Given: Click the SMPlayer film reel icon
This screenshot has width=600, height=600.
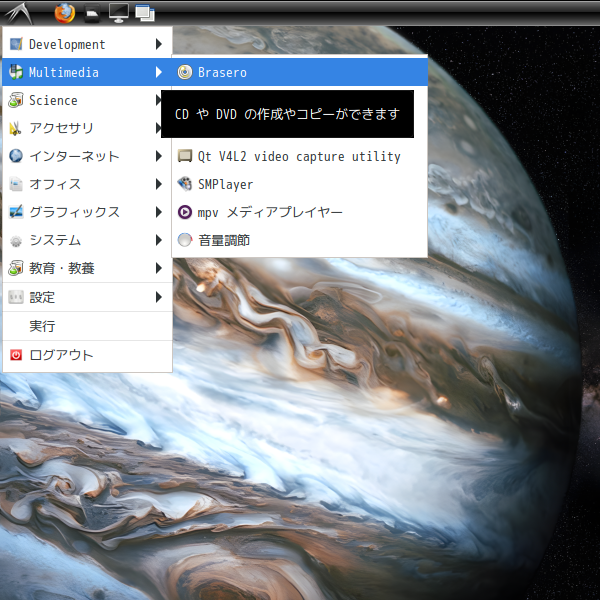Looking at the screenshot, I should coord(185,184).
